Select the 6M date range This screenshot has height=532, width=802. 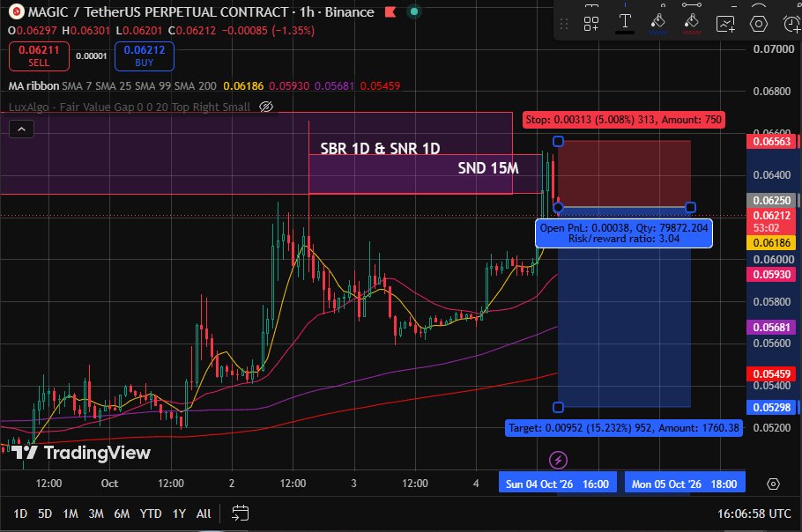[x=122, y=514]
